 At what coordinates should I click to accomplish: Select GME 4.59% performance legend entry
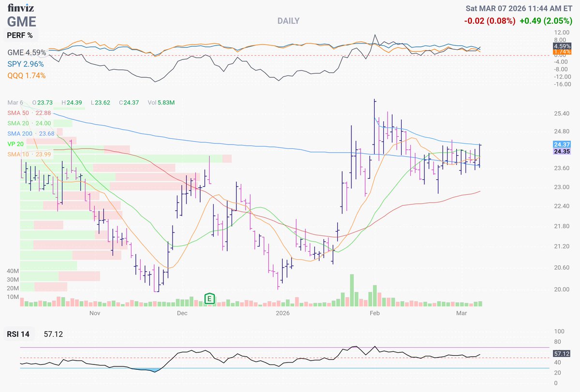pos(27,52)
